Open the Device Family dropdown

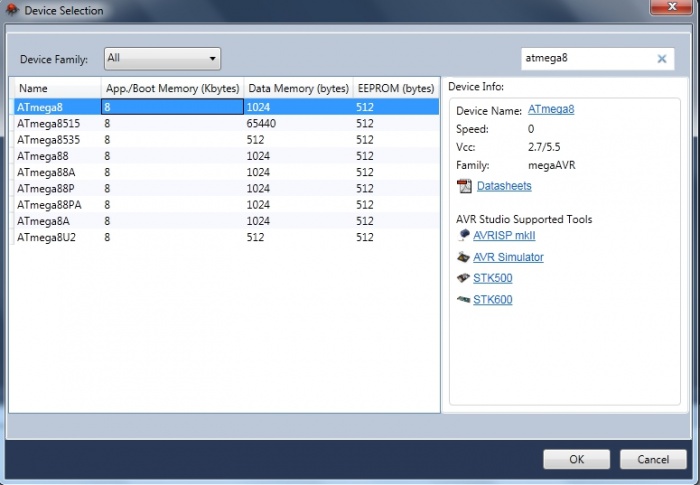coord(162,59)
